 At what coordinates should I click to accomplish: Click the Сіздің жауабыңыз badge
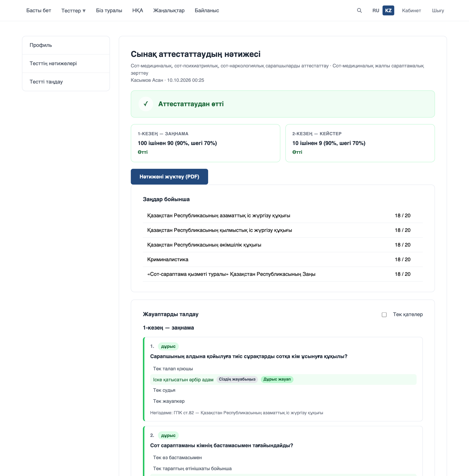tap(237, 379)
